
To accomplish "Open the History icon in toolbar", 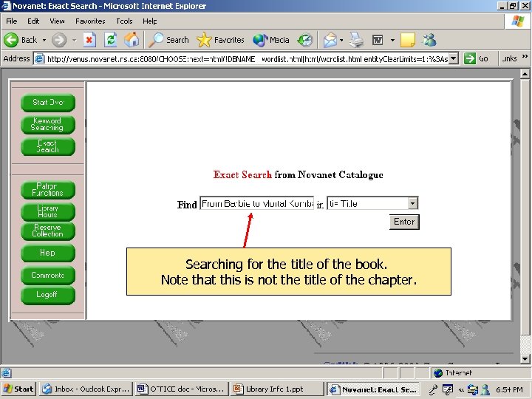I will click(x=304, y=40).
